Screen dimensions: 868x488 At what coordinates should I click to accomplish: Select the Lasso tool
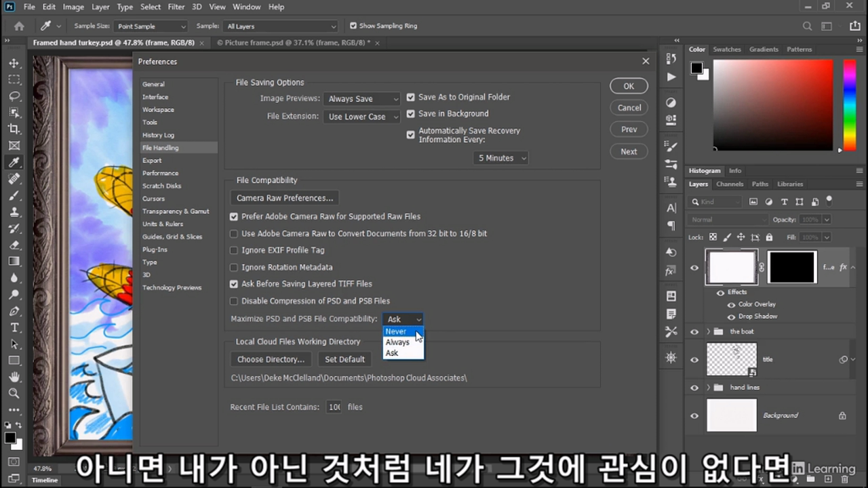pos(14,96)
